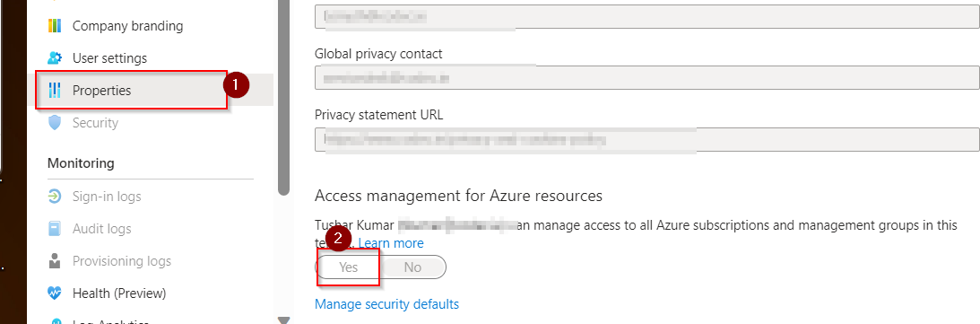Click the Security shield icon

(55, 123)
